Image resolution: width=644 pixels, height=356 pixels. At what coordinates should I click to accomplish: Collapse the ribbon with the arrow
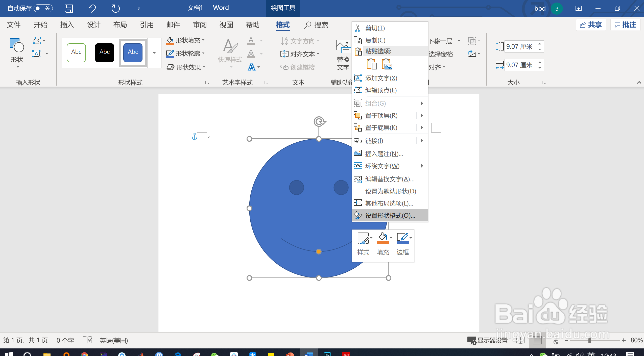point(639,82)
